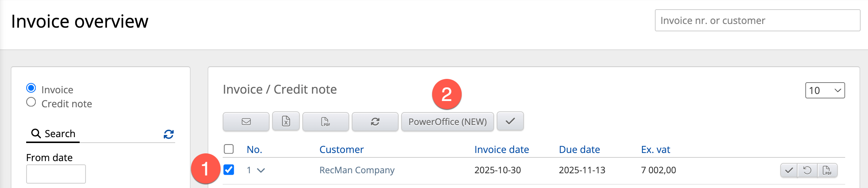This screenshot has height=188, width=868.
Task: Click the PowerOffice (NEW) button
Action: coord(447,122)
